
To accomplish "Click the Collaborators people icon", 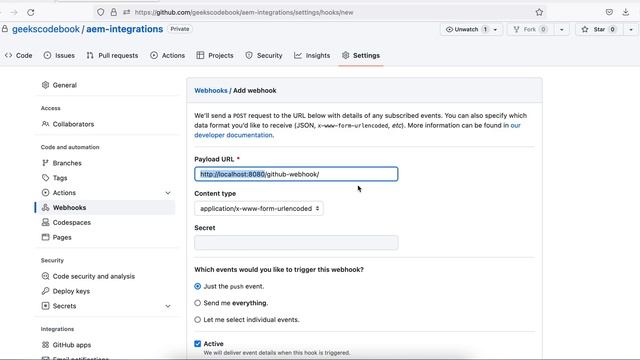I will click(x=45, y=124).
